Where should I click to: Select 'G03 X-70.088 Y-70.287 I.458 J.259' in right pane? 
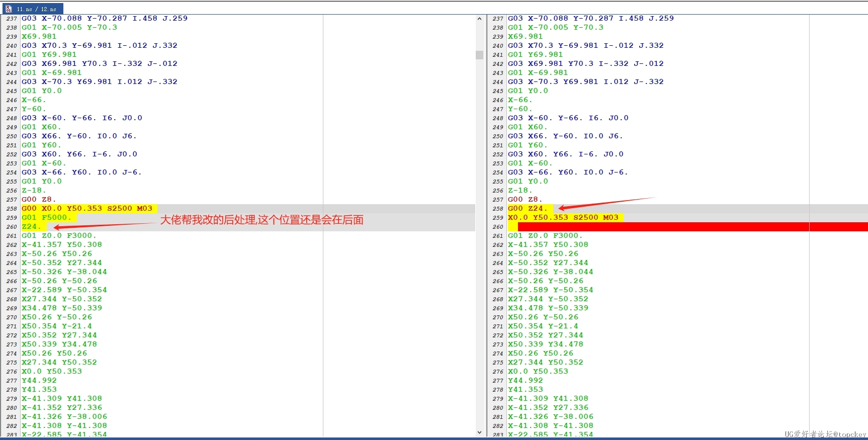coord(591,19)
